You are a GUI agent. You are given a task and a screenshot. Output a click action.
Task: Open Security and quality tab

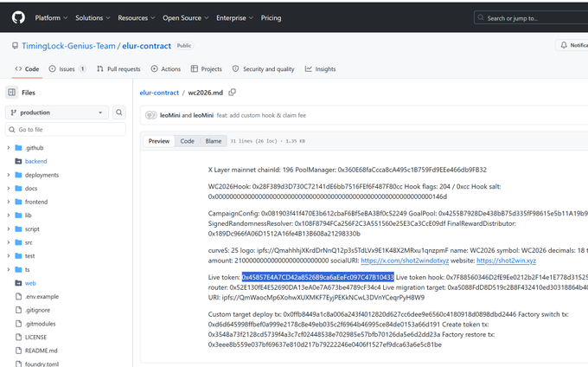263,69
